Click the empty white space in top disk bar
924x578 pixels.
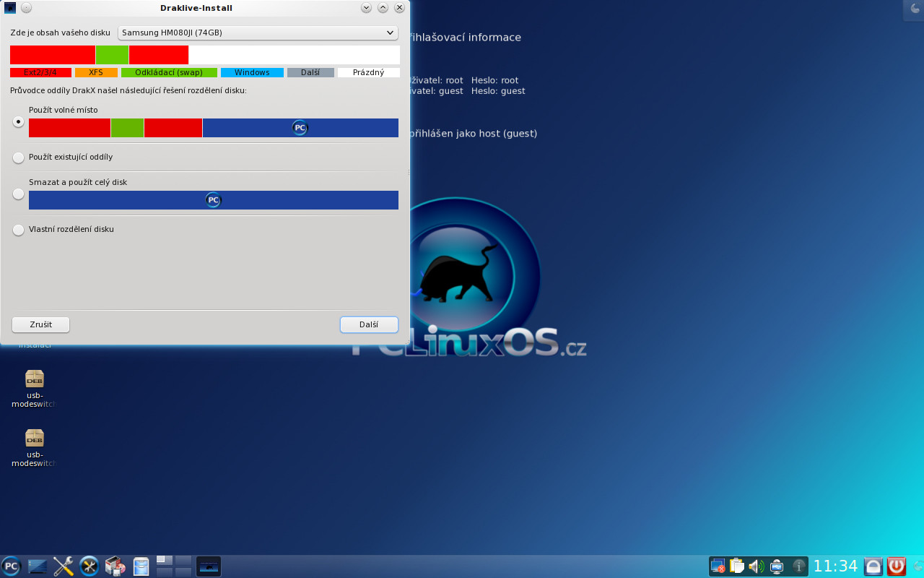(294, 55)
